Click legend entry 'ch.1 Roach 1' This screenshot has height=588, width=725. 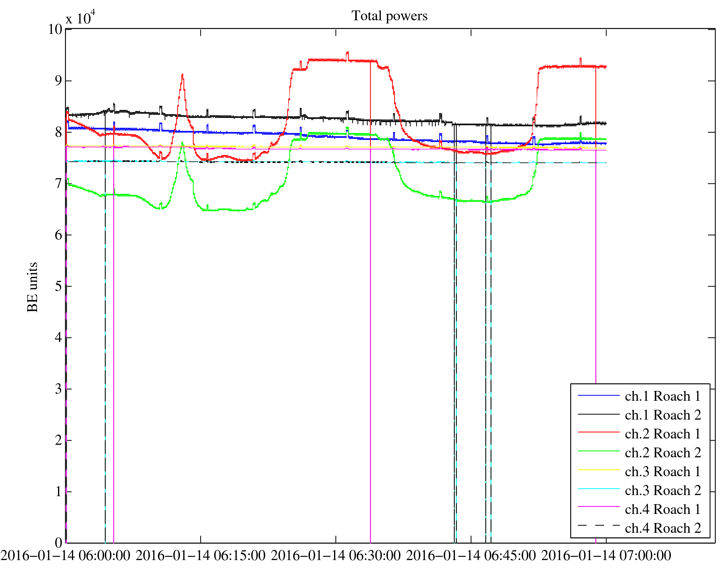coord(663,396)
